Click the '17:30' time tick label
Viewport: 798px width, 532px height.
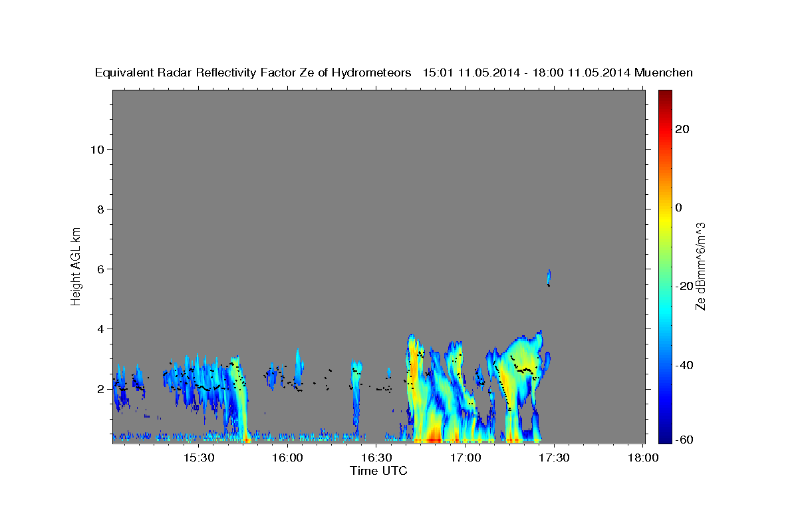(555, 458)
